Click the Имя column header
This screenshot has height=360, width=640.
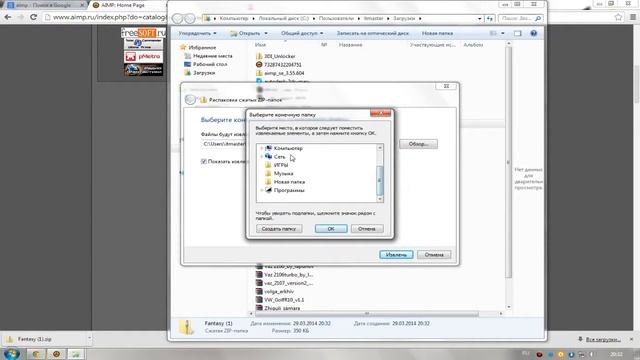coord(260,44)
